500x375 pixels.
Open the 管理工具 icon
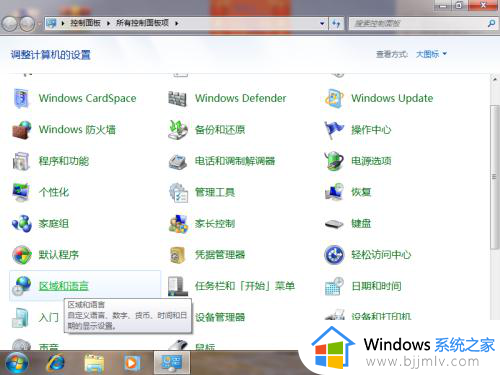pos(178,193)
